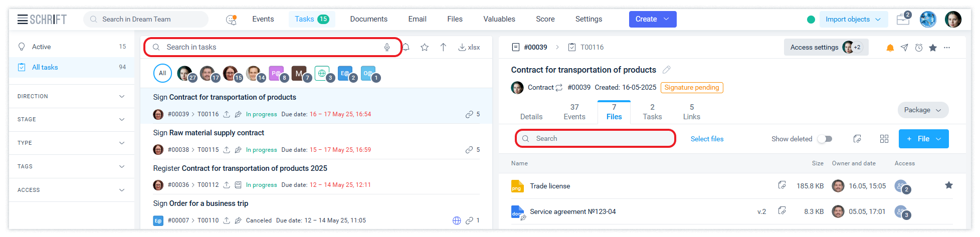Click the Select files link
Image resolution: width=980 pixels, height=237 pixels.
click(x=707, y=139)
